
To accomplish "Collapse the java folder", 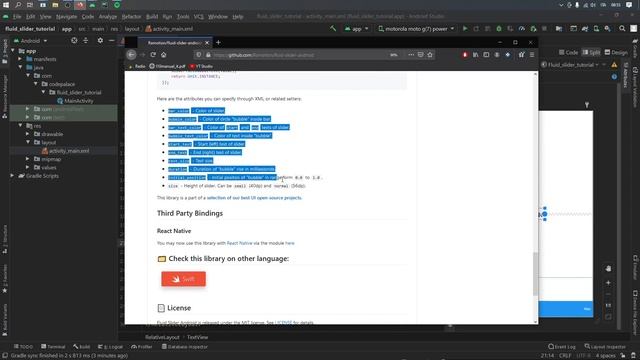I will click(20, 67).
